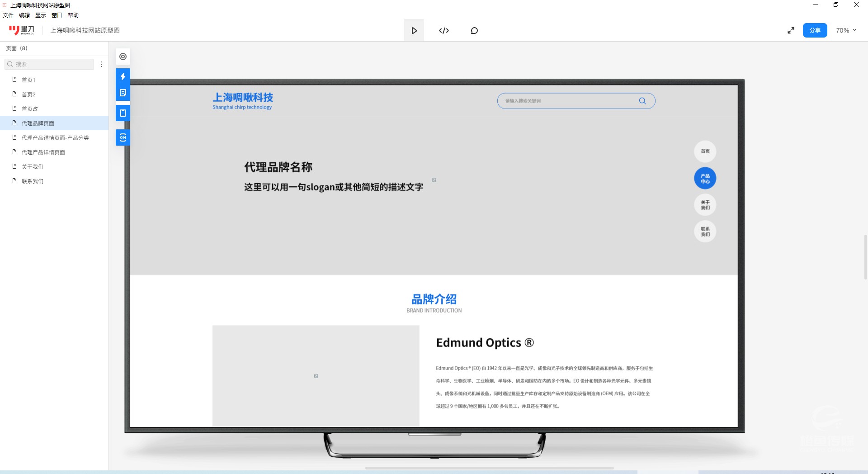868x474 pixels.
Task: Click the Edmund Optics description paragraph
Action: click(544, 387)
